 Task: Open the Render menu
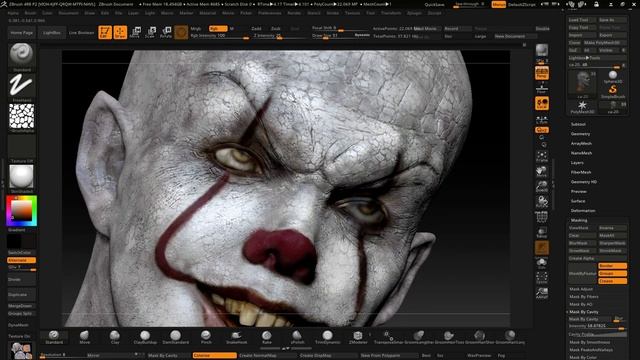(x=294, y=13)
